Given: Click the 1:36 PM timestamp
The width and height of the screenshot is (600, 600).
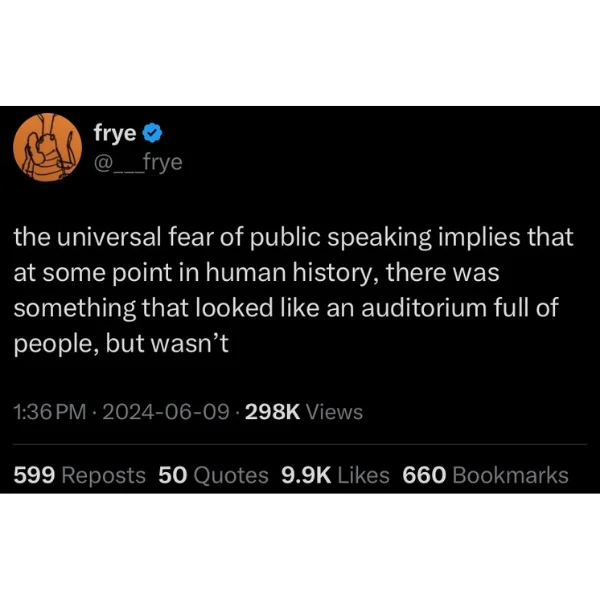Looking at the screenshot, I should click(x=50, y=412).
